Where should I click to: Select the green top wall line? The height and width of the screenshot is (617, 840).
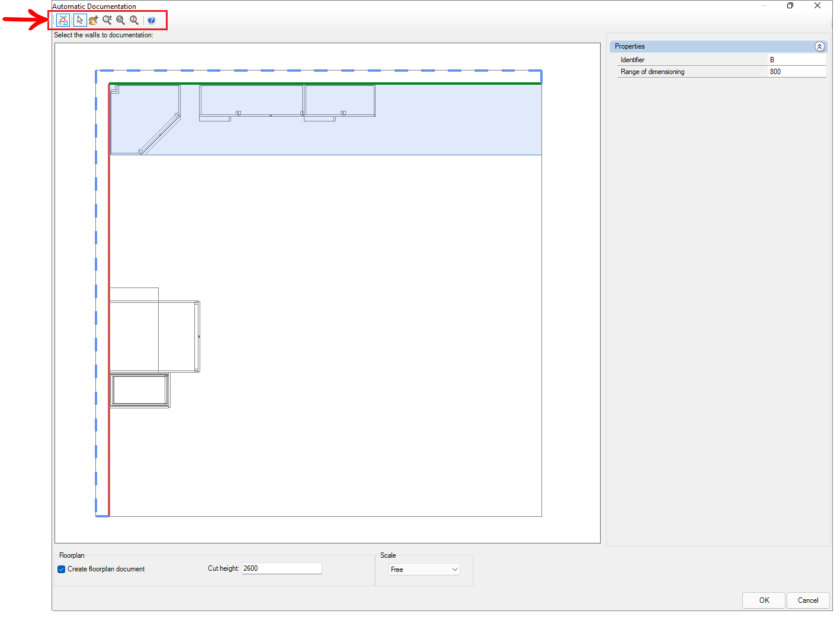(325, 84)
